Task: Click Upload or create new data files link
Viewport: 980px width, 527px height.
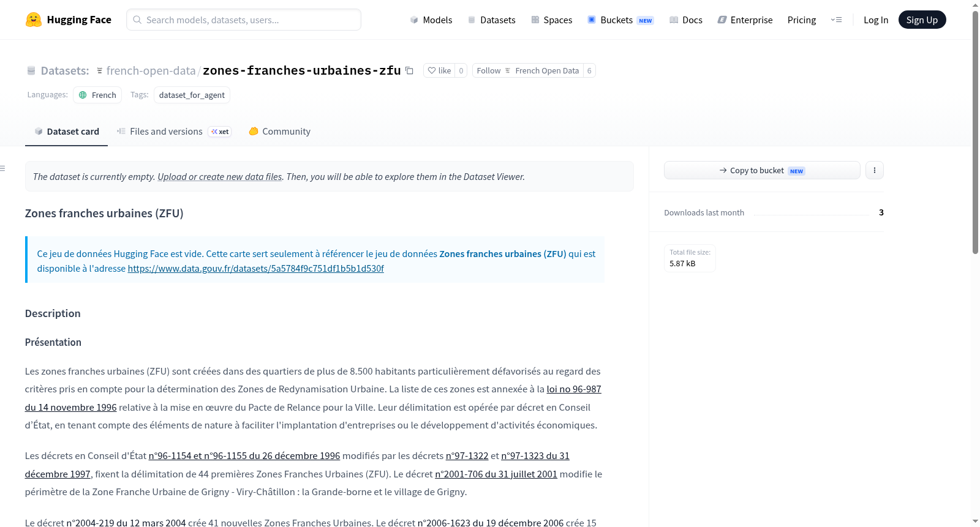Action: click(220, 176)
